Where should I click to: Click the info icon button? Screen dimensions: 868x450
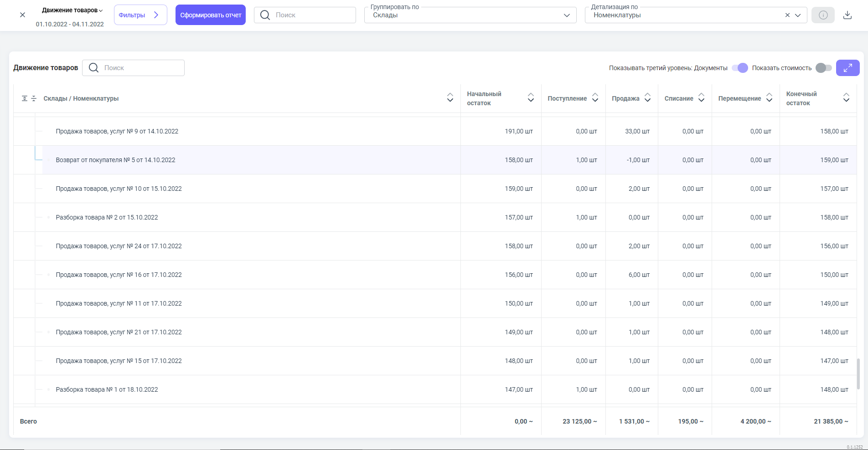tap(823, 15)
